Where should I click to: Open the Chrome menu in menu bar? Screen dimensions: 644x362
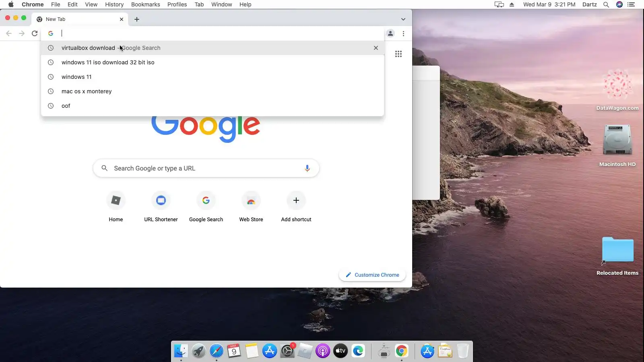(33, 4)
